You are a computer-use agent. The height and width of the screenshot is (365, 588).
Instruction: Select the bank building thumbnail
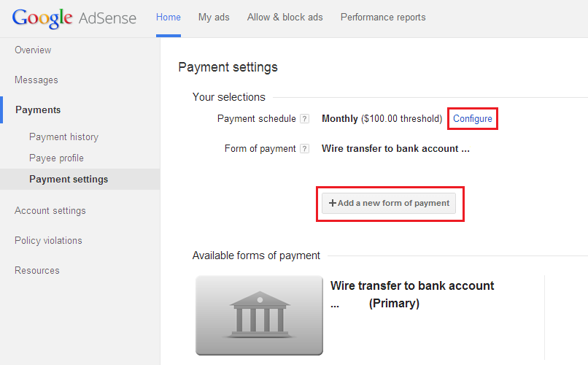click(259, 315)
